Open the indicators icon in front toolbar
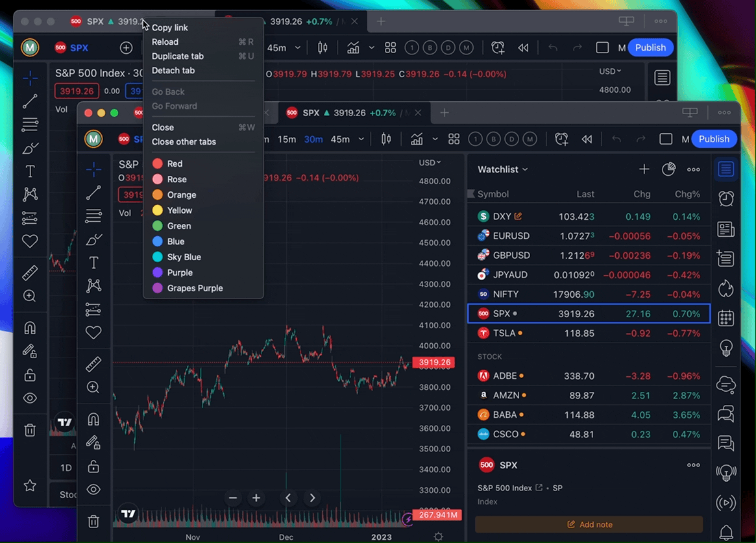The width and height of the screenshot is (756, 543). click(x=417, y=139)
